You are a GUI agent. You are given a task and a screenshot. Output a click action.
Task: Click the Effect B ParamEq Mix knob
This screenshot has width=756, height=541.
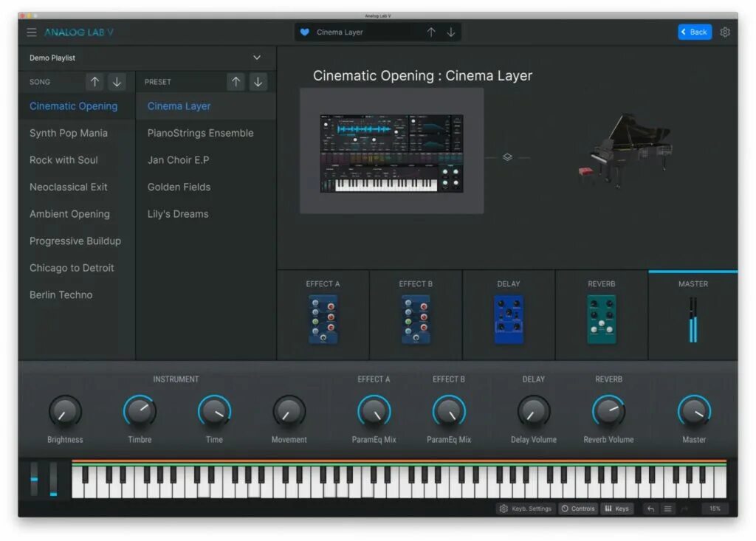point(449,411)
